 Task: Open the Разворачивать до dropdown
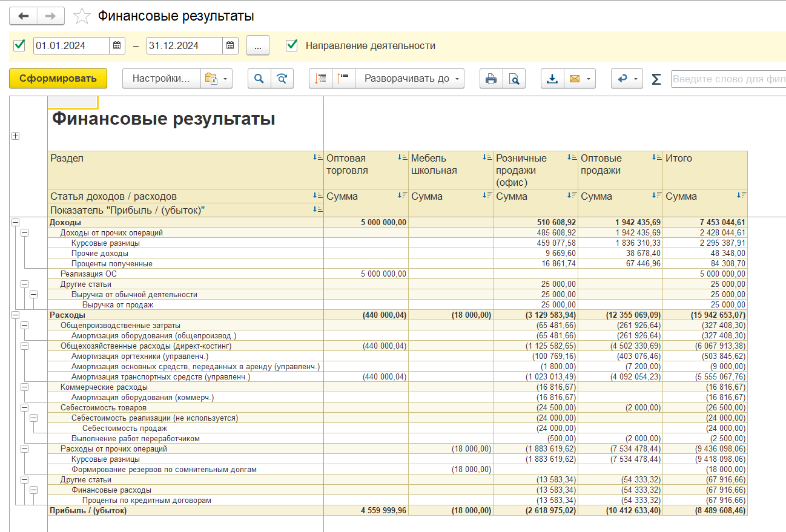tap(410, 79)
